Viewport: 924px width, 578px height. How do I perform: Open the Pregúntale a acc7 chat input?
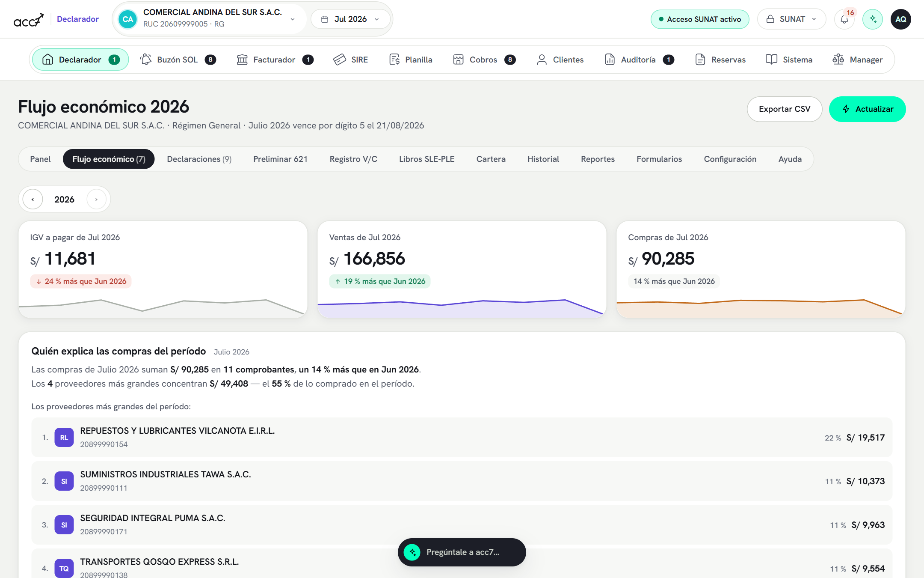462,552
